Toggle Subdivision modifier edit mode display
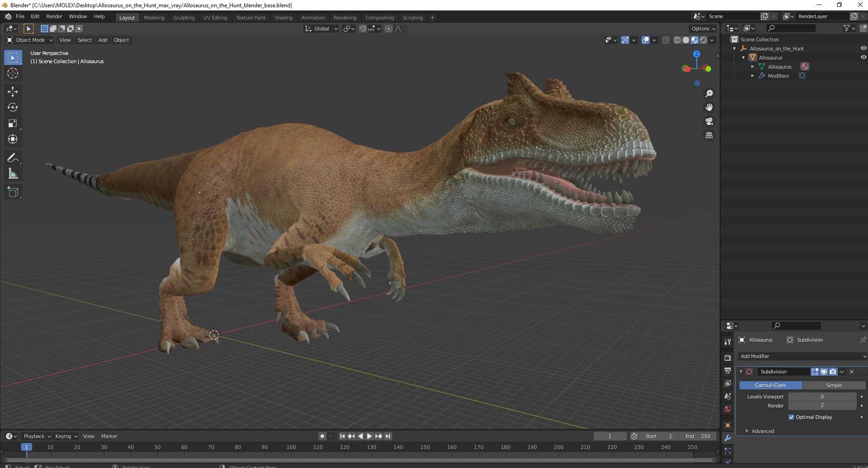The image size is (868, 468). click(x=815, y=372)
